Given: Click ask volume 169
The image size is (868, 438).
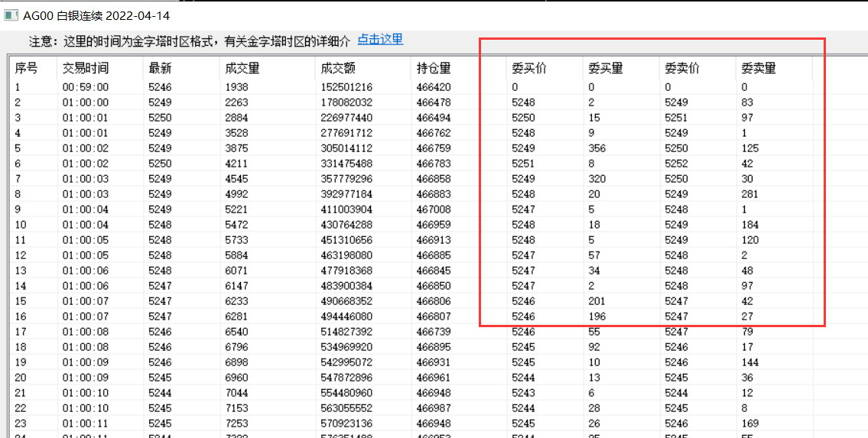Looking at the screenshot, I should point(749,424).
